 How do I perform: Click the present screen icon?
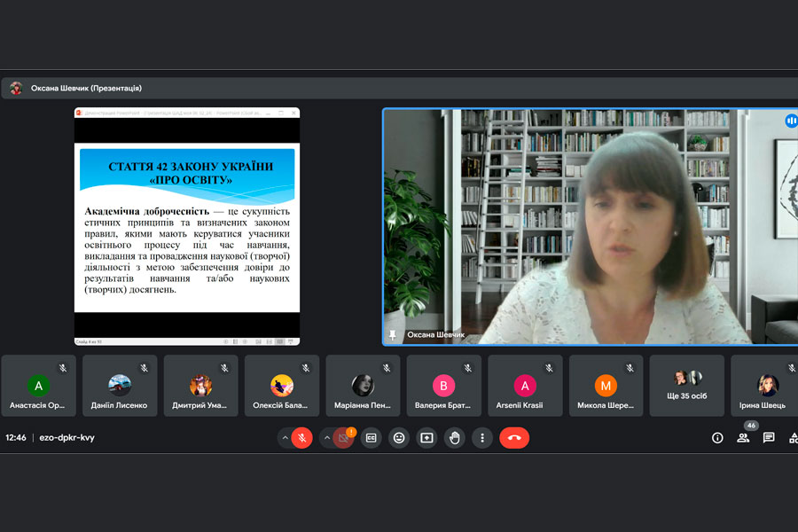tap(426, 437)
